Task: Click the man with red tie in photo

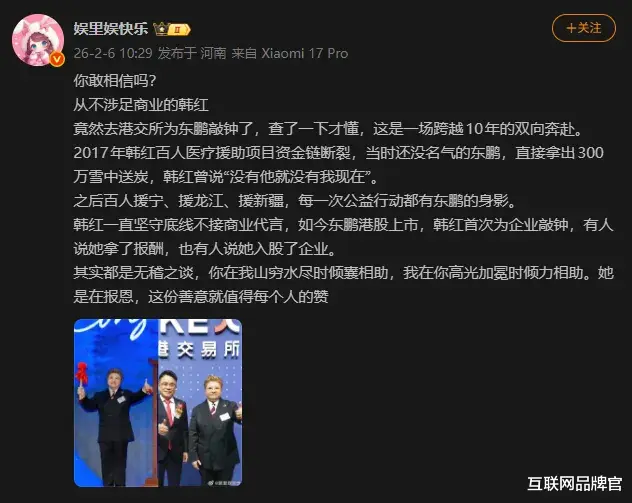Action: pyautogui.click(x=172, y=427)
